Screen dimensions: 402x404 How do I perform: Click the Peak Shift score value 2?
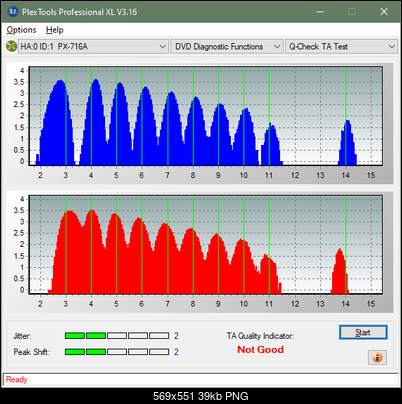(x=176, y=352)
